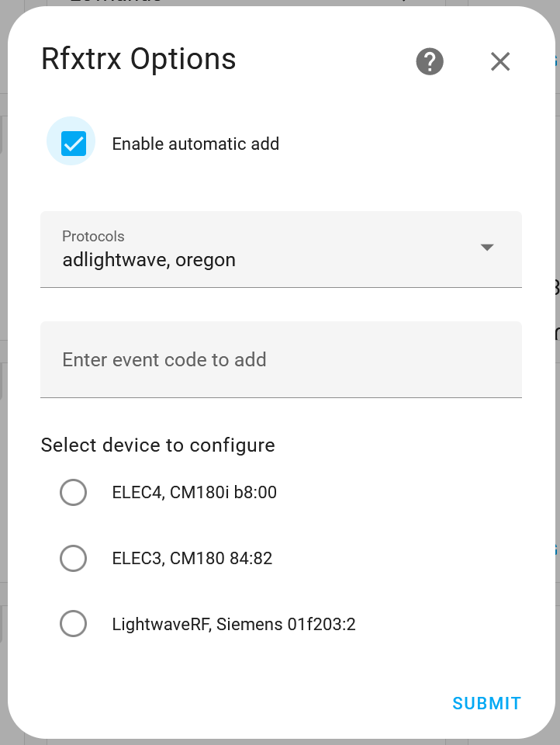Close the Rfxtrx Options dialog
The image size is (560, 745).
click(500, 62)
